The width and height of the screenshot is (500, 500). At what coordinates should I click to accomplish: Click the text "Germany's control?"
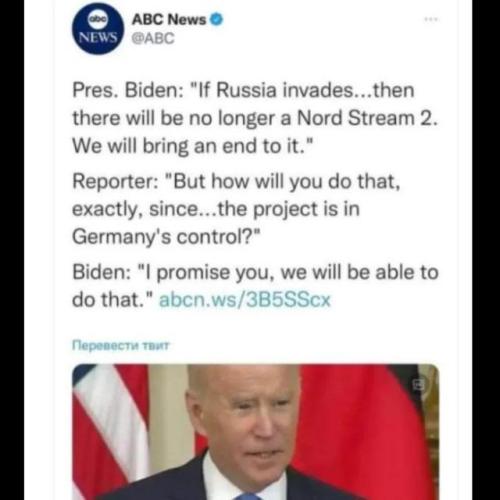166,237
